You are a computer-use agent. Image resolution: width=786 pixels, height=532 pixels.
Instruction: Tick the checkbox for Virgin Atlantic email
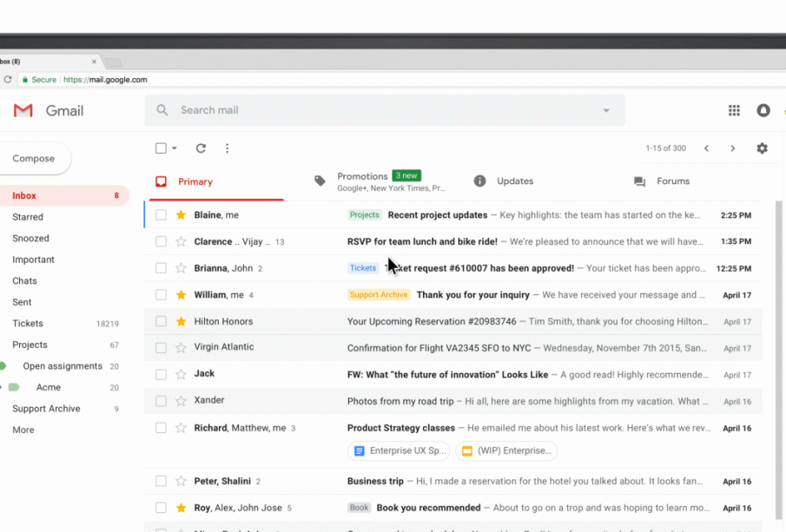(x=161, y=348)
